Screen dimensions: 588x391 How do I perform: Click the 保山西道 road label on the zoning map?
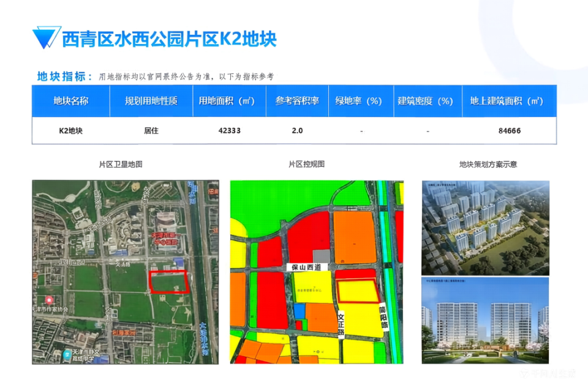pyautogui.click(x=306, y=267)
